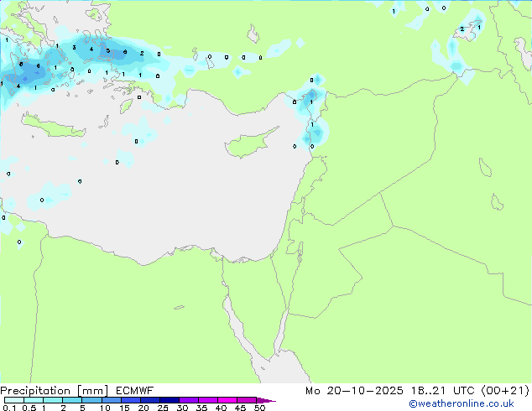Click the 15–20 mm legend color swatch
This screenshot has height=411, width=532.
click(x=131, y=400)
